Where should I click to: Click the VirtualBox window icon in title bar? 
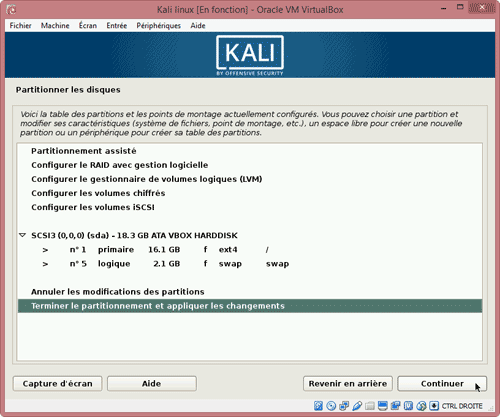point(11,9)
